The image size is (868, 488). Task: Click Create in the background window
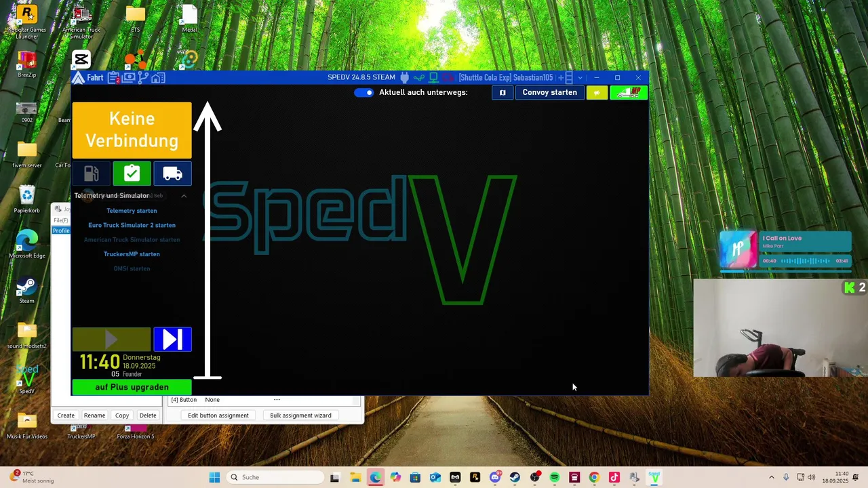[66, 415]
